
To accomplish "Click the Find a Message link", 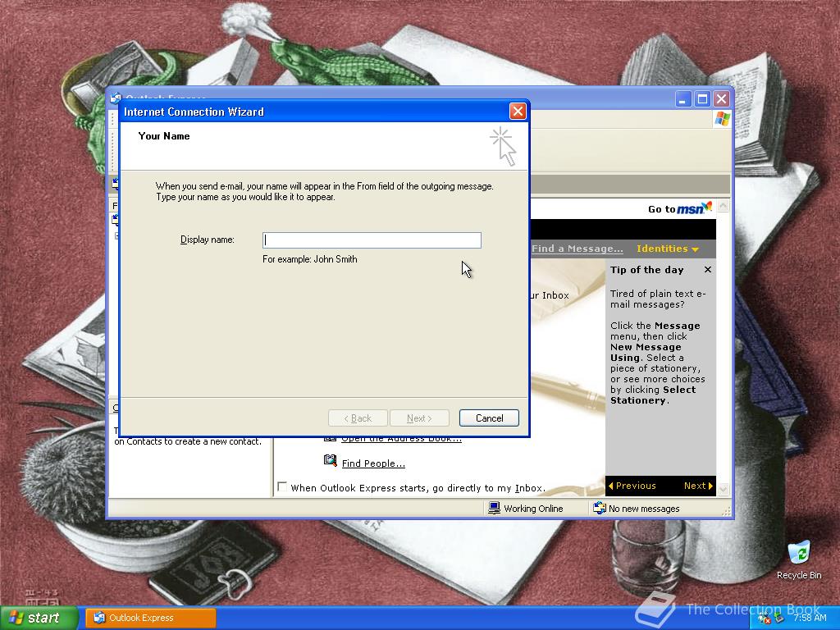I will coord(577,249).
